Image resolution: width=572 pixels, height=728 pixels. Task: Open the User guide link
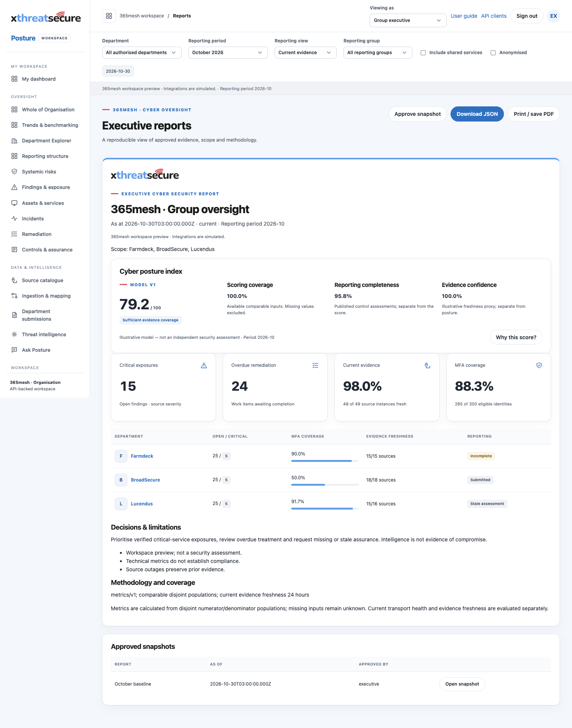click(464, 16)
